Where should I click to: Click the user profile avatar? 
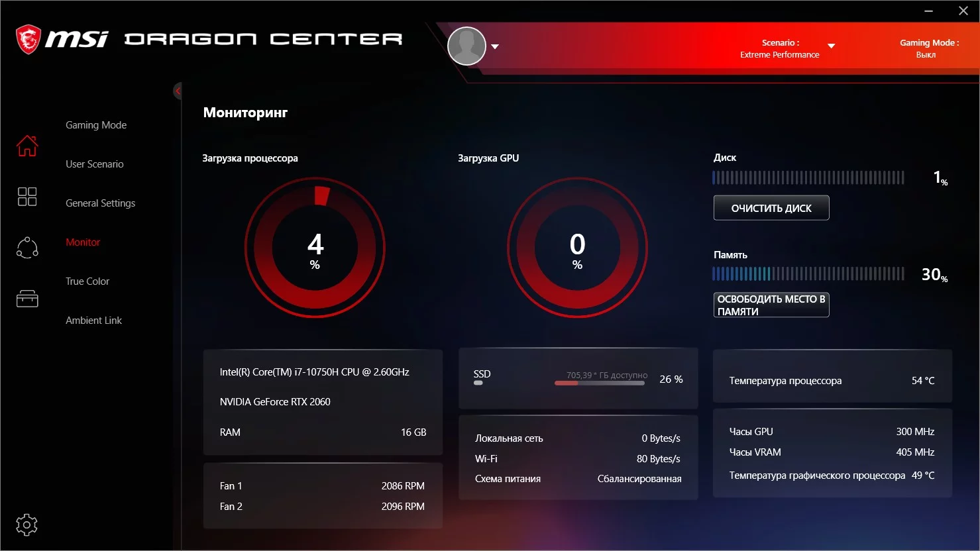[x=467, y=46]
